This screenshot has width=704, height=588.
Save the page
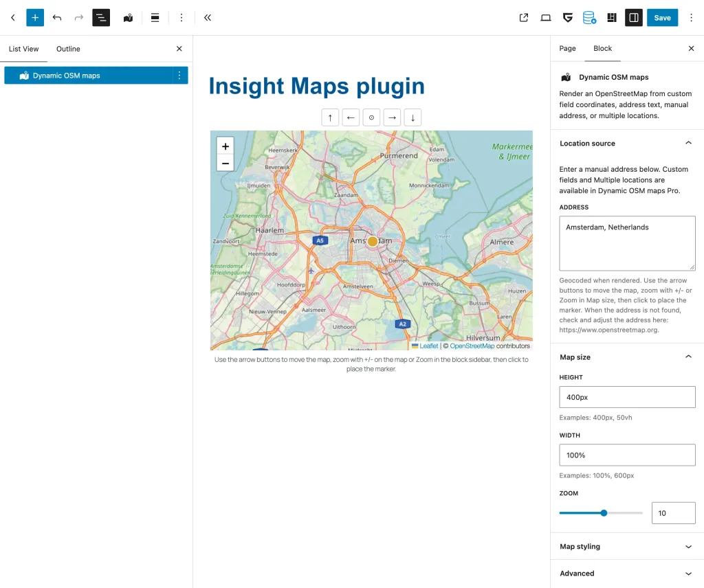point(662,17)
